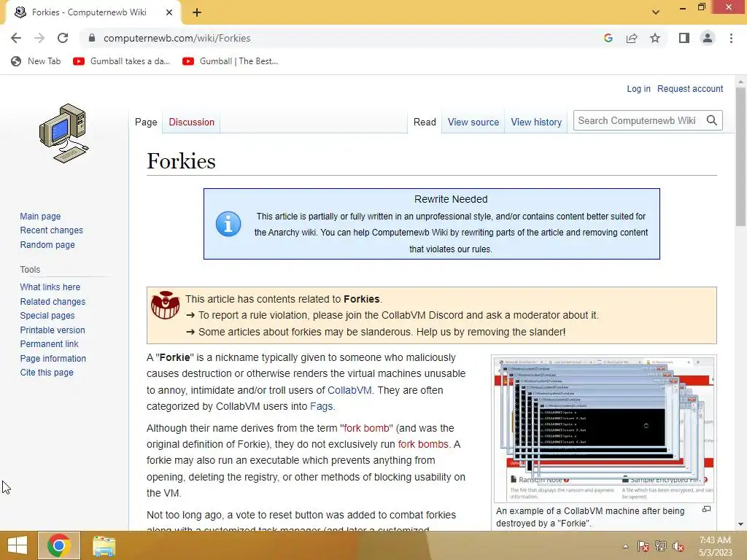Click the Log in link

[x=638, y=88]
